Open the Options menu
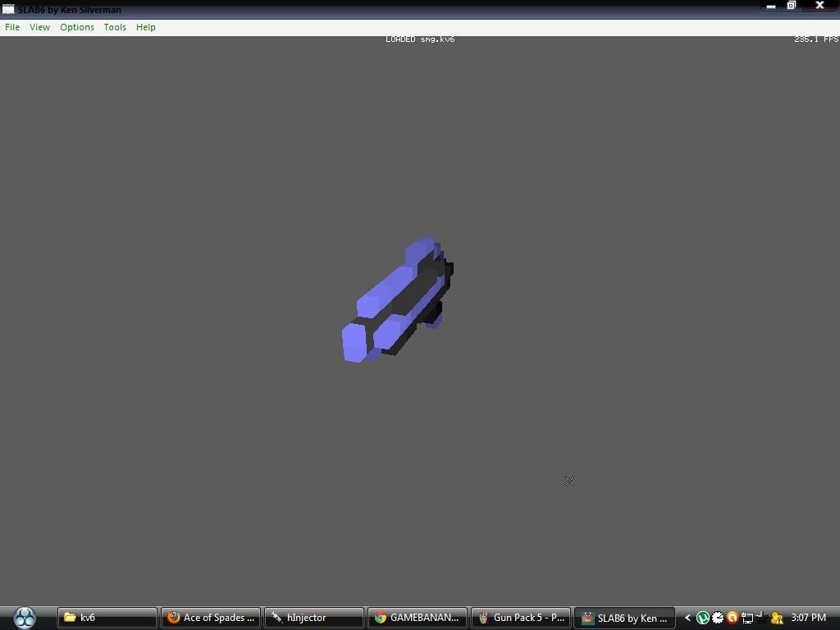The width and height of the screenshot is (840, 630). [77, 27]
